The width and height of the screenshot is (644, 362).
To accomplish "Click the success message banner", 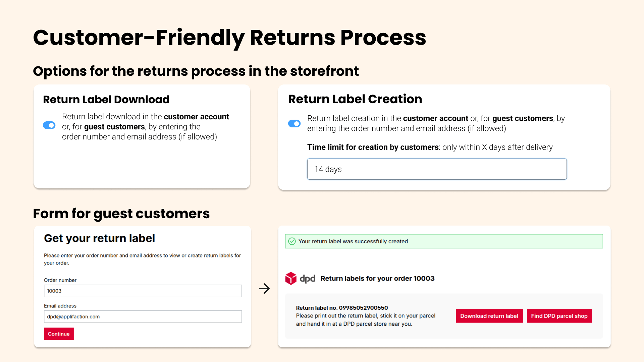I will tap(444, 241).
